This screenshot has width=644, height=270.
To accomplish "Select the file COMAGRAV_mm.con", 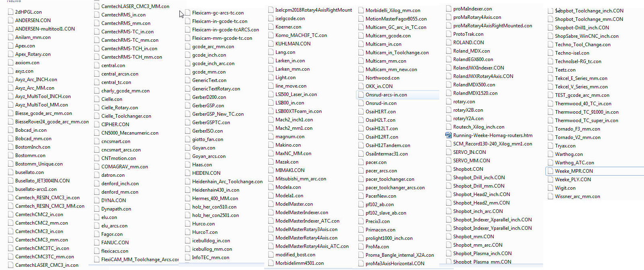I will pyautogui.click(x=125, y=167).
